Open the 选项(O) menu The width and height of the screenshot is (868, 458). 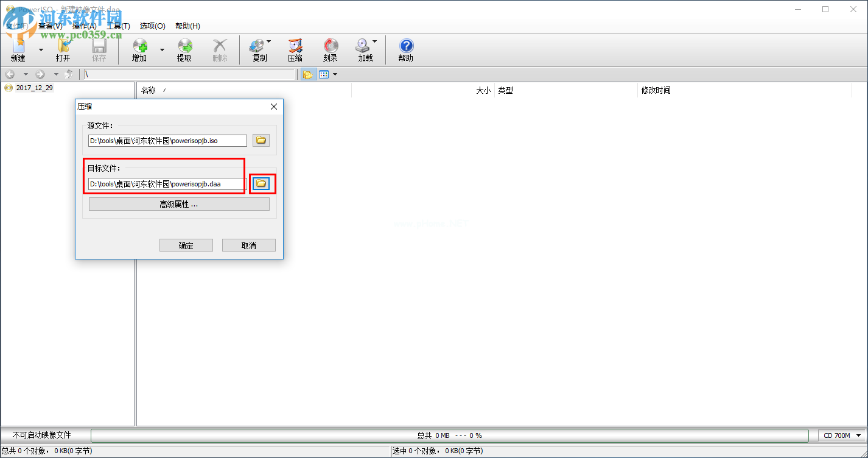(152, 26)
